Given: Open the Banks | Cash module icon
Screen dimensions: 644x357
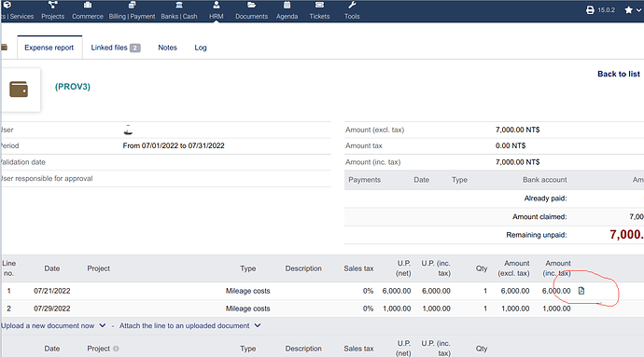Looking at the screenshot, I should point(179,5).
